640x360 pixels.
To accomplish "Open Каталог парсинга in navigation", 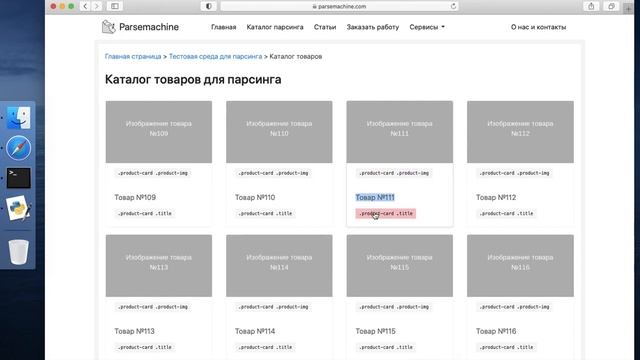I will point(275,27).
